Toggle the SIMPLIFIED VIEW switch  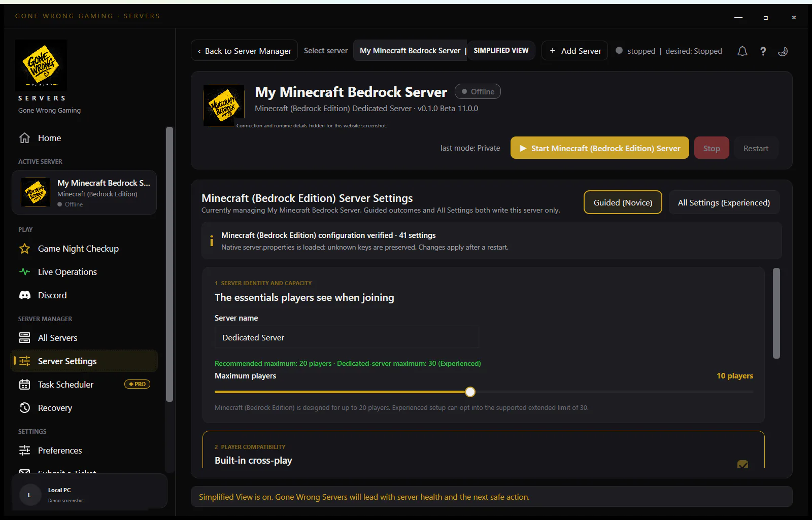[501, 51]
